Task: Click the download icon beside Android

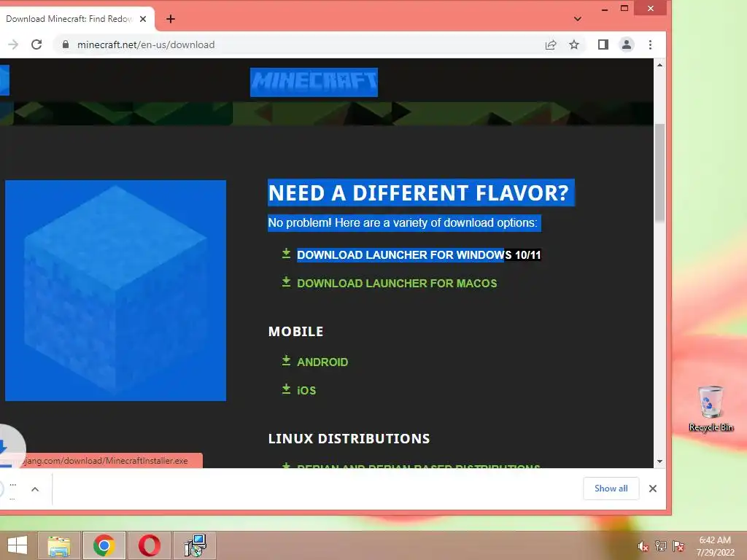Action: click(286, 360)
